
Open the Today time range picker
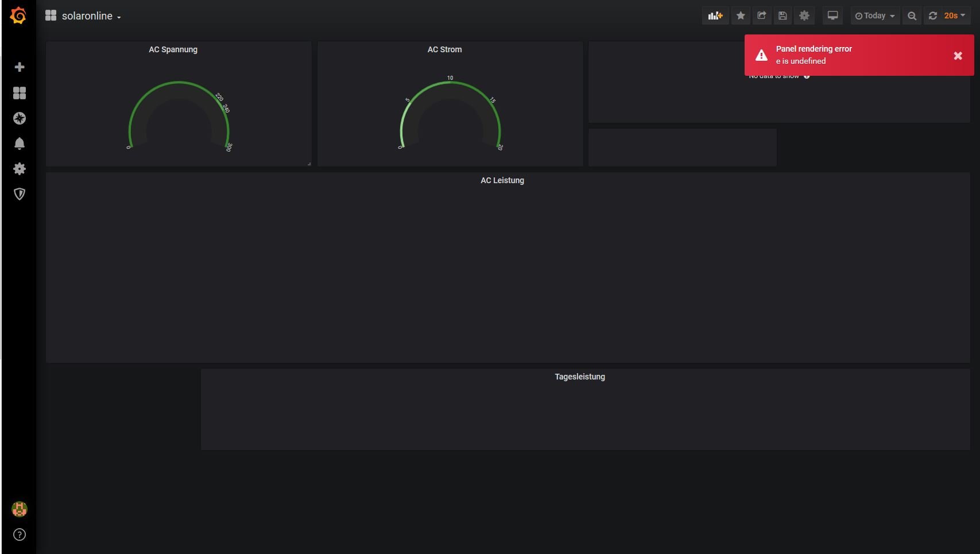[x=875, y=16]
